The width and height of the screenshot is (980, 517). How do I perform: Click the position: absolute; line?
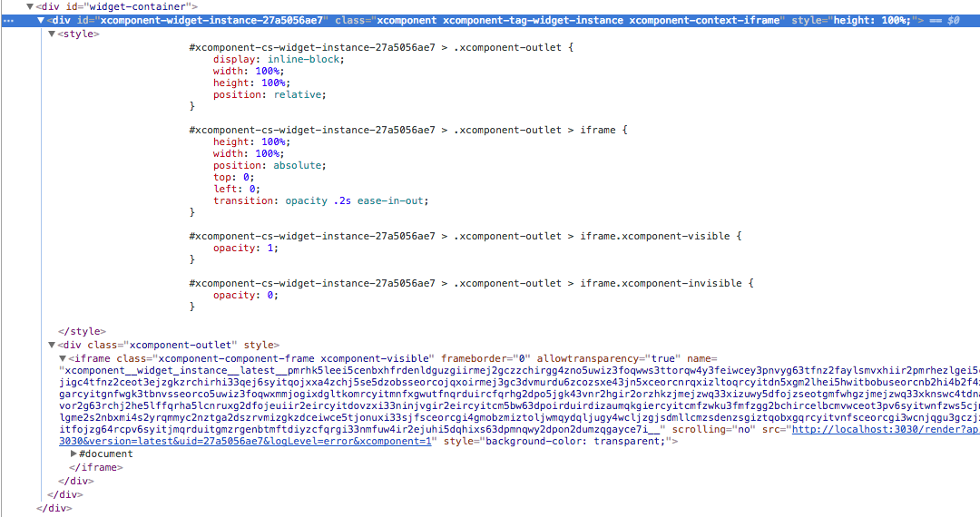click(269, 165)
